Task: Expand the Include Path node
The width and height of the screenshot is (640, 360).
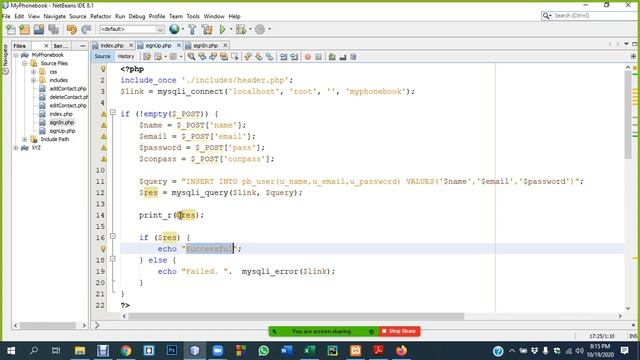Action: pyautogui.click(x=25, y=139)
